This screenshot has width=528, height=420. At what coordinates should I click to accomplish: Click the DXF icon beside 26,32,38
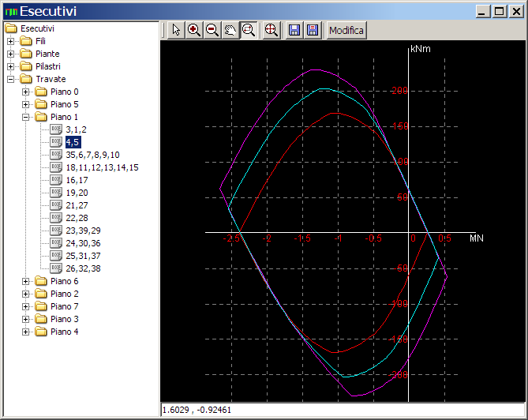click(56, 268)
